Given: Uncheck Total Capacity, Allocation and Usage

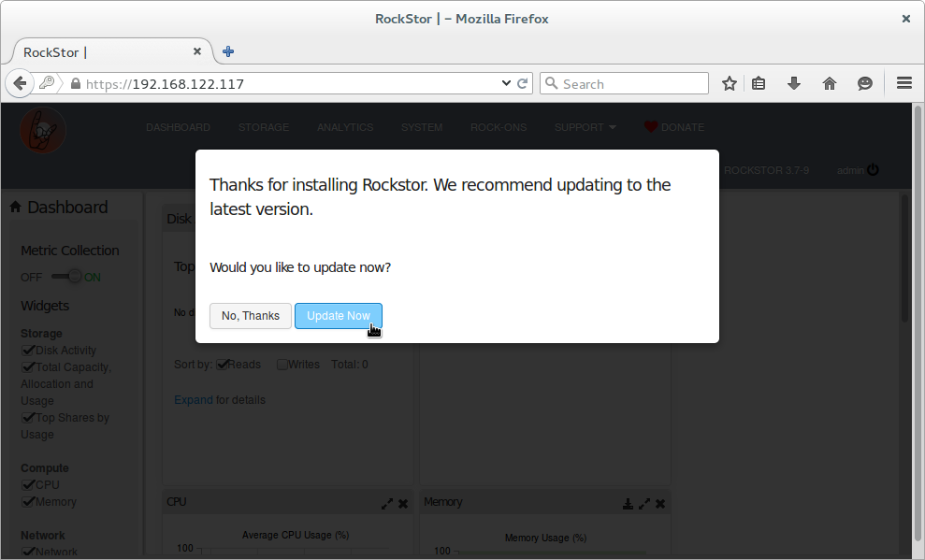Looking at the screenshot, I should pos(28,367).
